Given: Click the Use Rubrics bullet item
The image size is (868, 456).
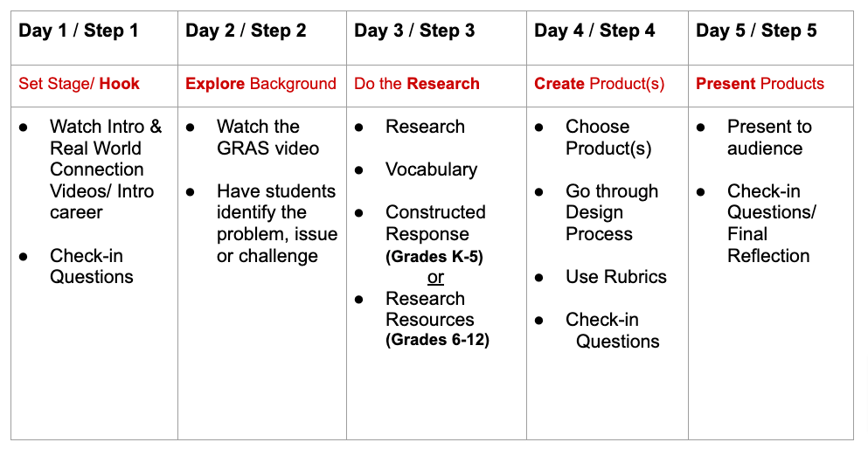Looking at the screenshot, I should [x=616, y=277].
